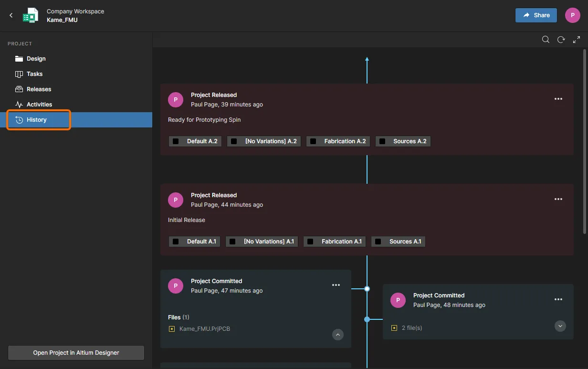The width and height of the screenshot is (588, 369).
Task: Click the Files (1) heading
Action: coord(178,317)
